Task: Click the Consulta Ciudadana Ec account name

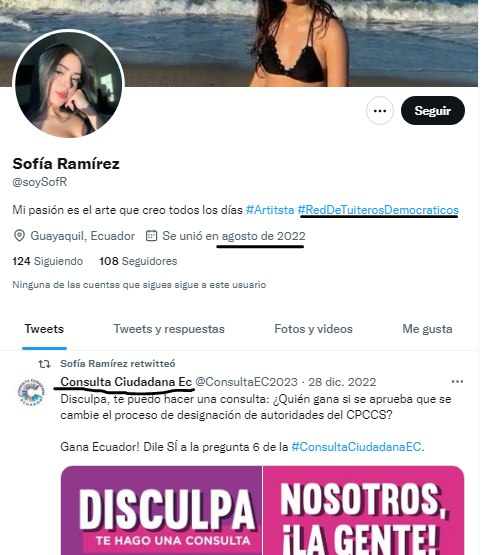Action: 126,382
